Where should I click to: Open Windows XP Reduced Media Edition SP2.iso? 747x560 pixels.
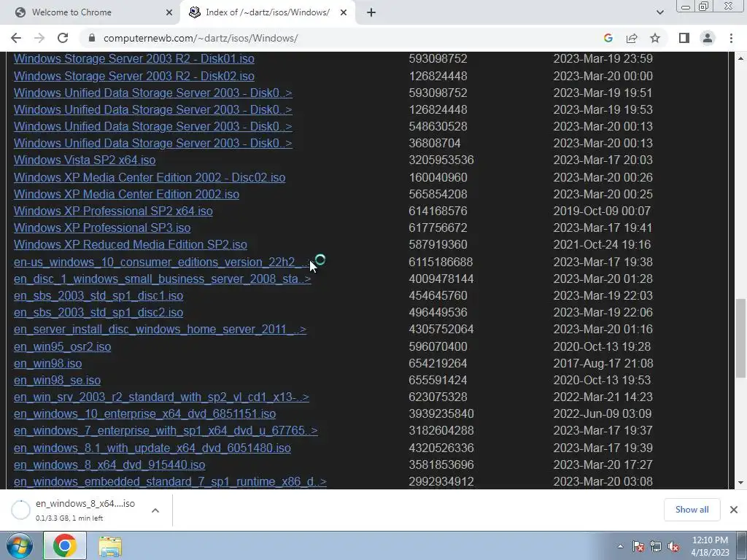coord(131,244)
